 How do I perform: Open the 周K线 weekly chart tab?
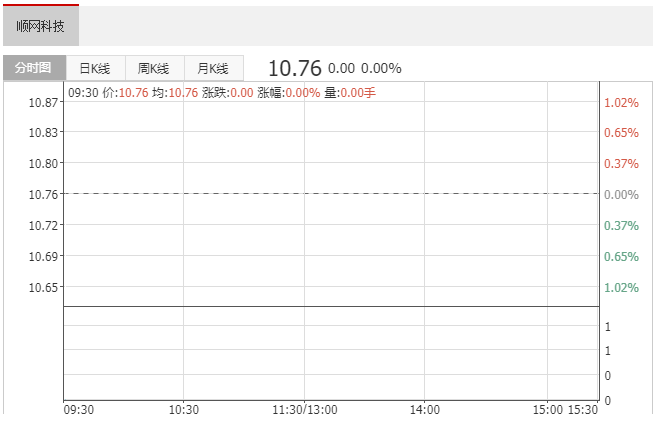[154, 68]
